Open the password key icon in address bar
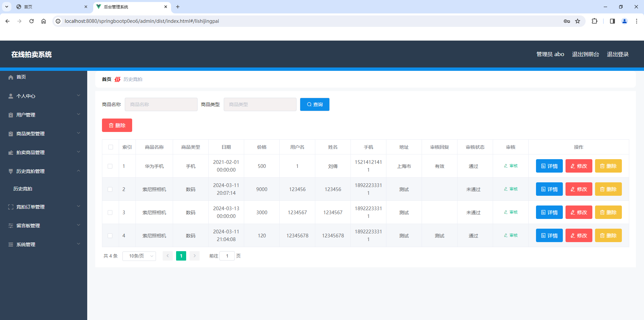Image resolution: width=644 pixels, height=320 pixels. (x=567, y=21)
